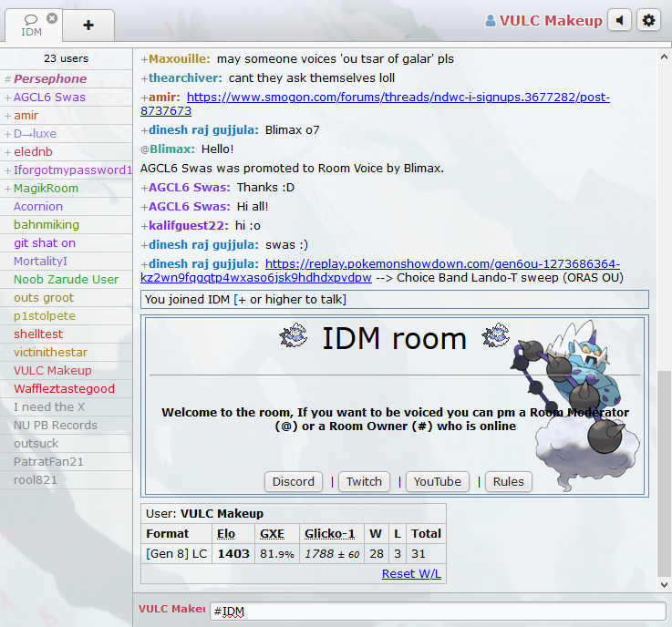Close the IDM room tab
This screenshot has height=627, width=672.
52,18
